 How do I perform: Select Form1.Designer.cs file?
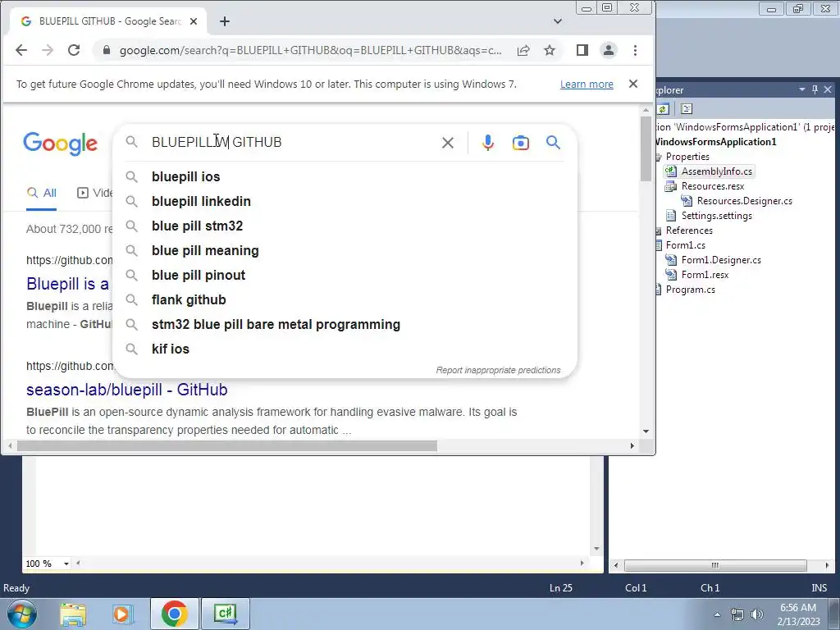721,260
